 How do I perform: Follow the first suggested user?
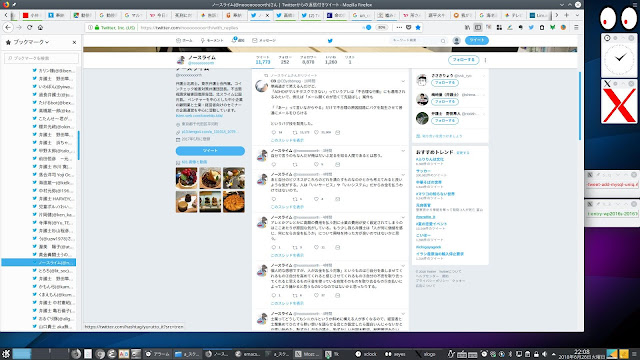point(444,83)
